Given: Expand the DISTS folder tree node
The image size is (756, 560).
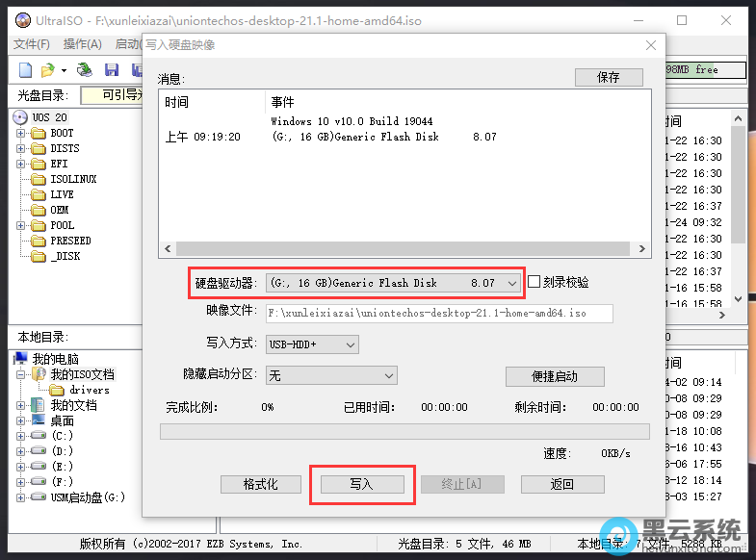Looking at the screenshot, I should [21, 148].
